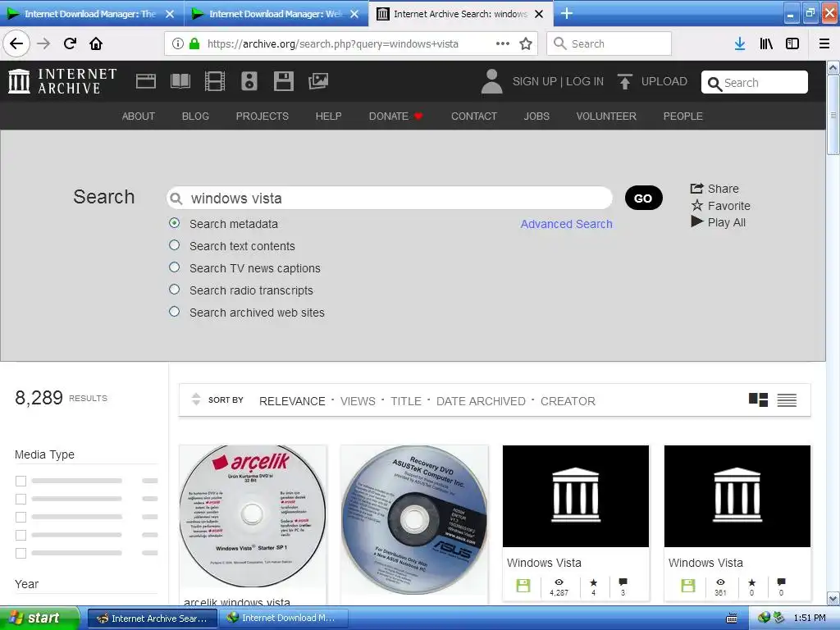Open the PEOPLE menu item
840x630 pixels.
(682, 116)
